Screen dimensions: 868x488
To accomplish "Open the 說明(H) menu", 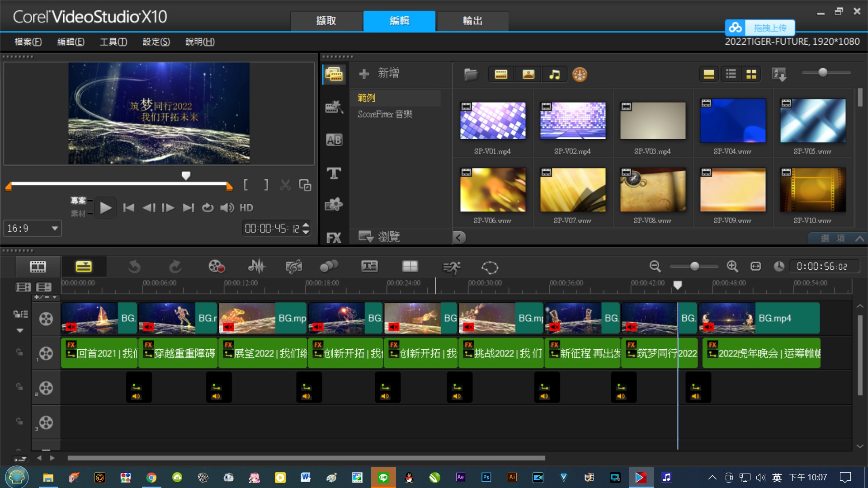I will 200,42.
